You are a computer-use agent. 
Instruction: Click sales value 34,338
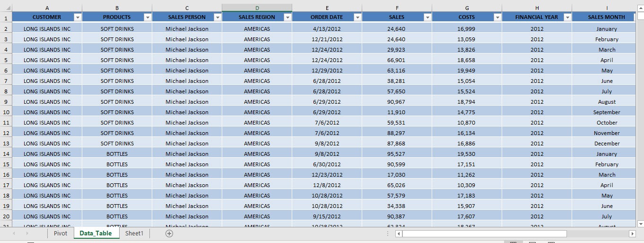[x=397, y=206]
